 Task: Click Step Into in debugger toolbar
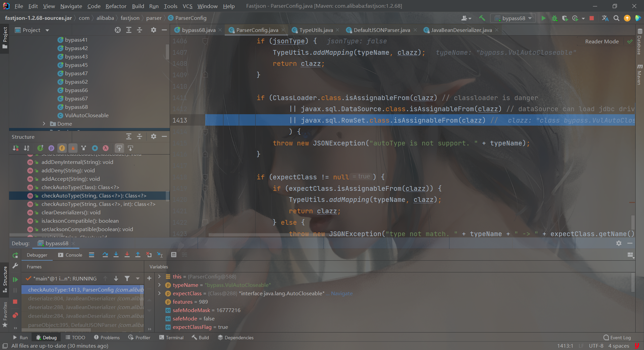tap(116, 255)
